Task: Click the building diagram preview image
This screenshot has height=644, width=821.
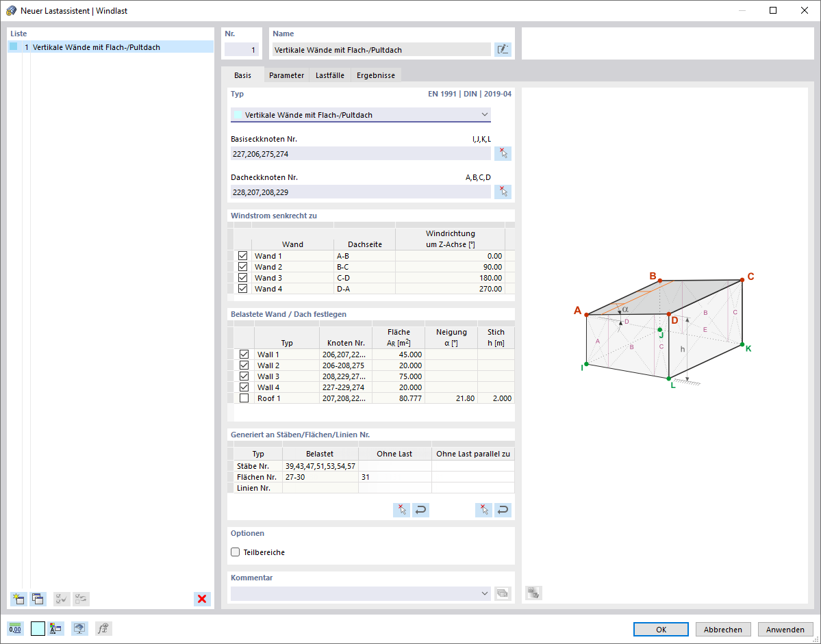Action: (x=665, y=330)
